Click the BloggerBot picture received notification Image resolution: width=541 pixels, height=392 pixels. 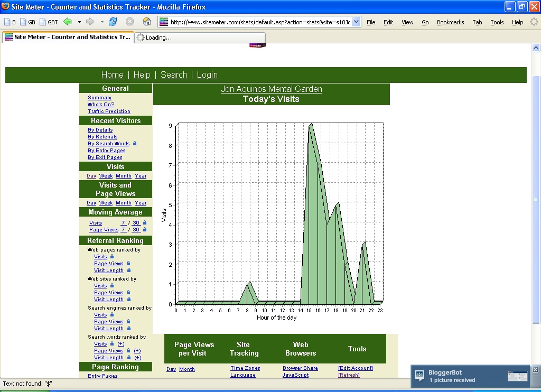click(x=470, y=376)
